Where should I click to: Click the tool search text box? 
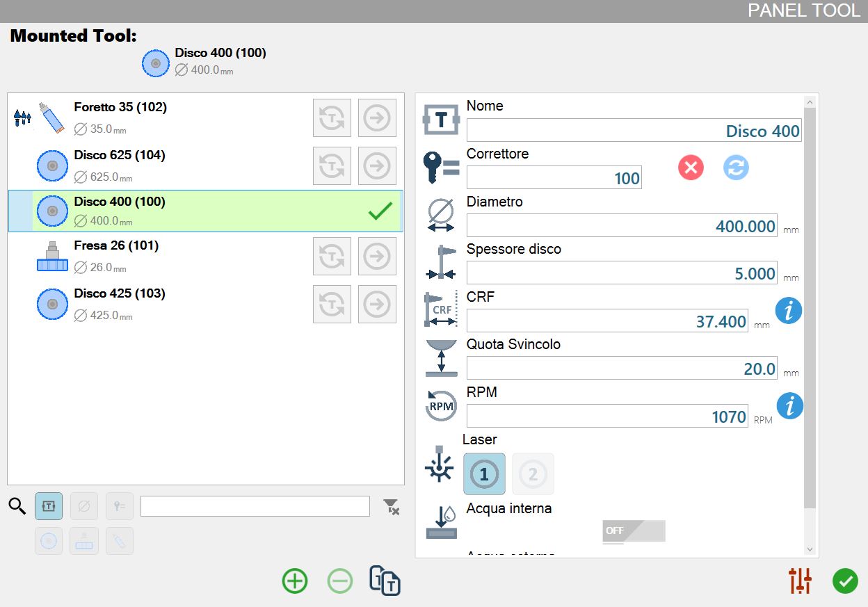pyautogui.click(x=255, y=506)
